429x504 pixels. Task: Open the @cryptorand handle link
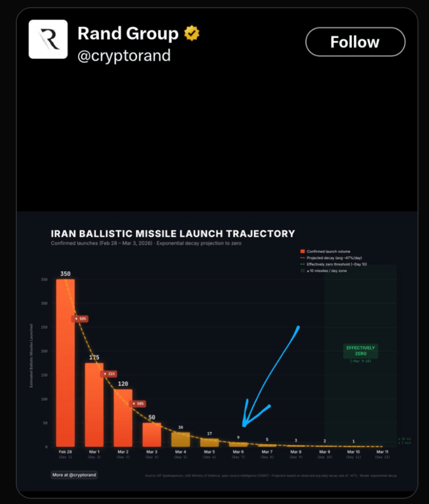pos(124,55)
